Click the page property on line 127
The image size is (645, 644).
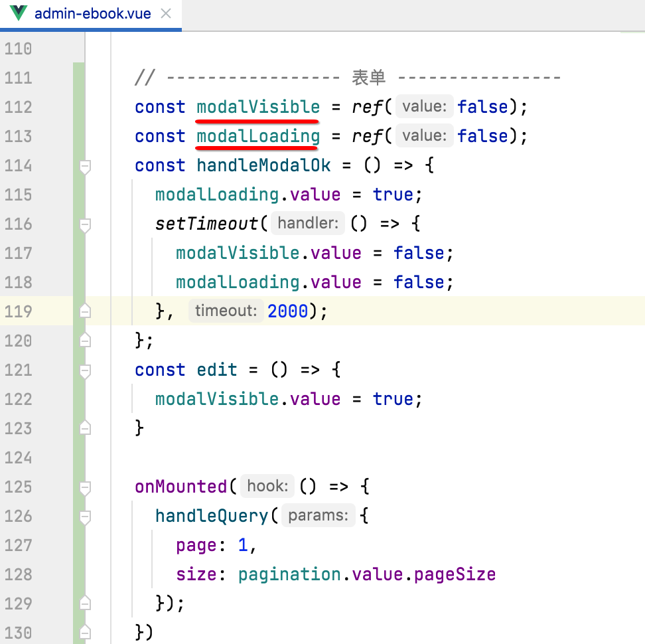coord(196,545)
